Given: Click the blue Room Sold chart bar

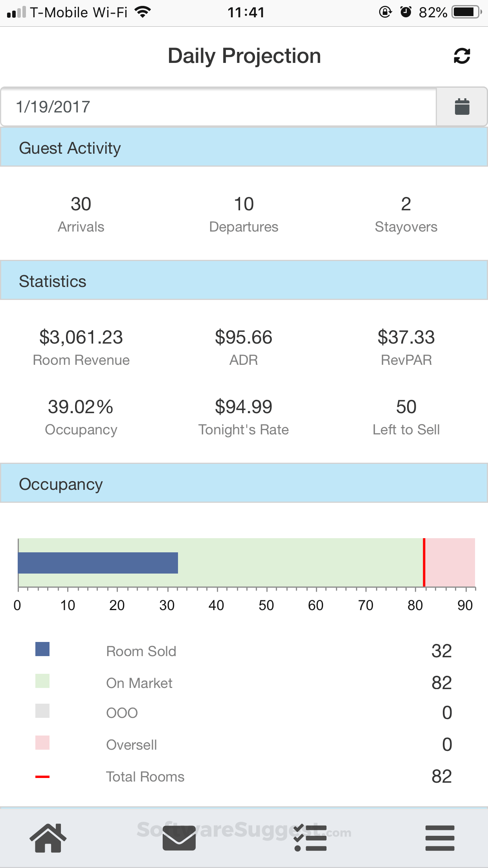Looking at the screenshot, I should point(98,563).
